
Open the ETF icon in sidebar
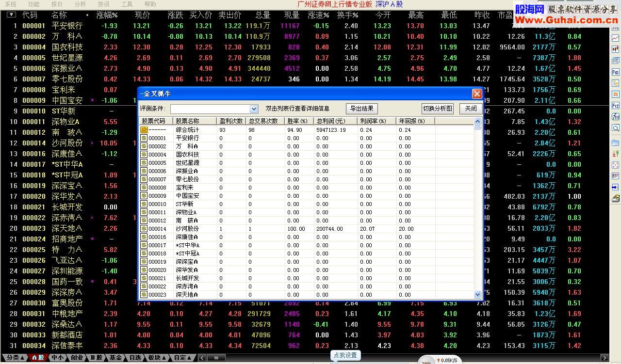(x=615, y=175)
